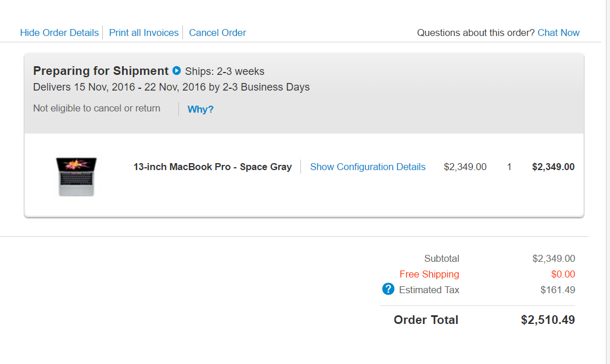610x364 pixels.
Task: Click the page's vertical scrollbar
Action: 608,182
